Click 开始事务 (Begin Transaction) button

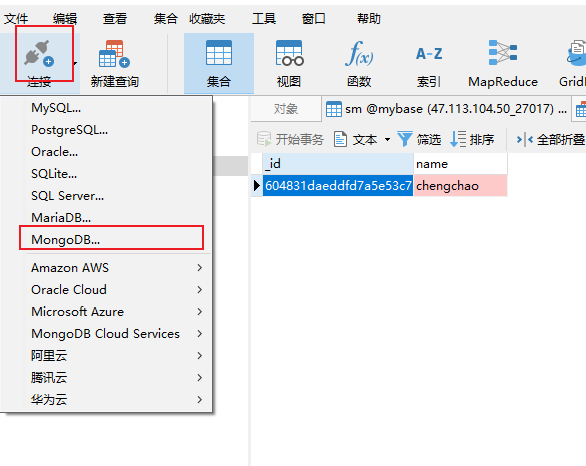click(x=290, y=139)
